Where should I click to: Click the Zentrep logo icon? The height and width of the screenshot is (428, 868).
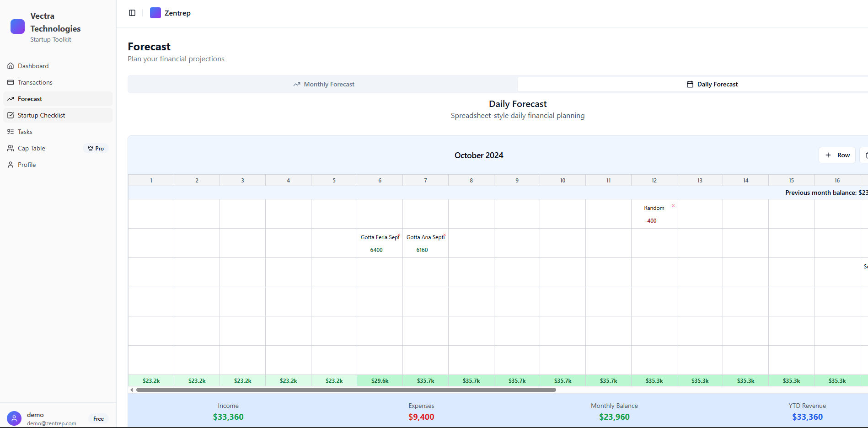[155, 13]
